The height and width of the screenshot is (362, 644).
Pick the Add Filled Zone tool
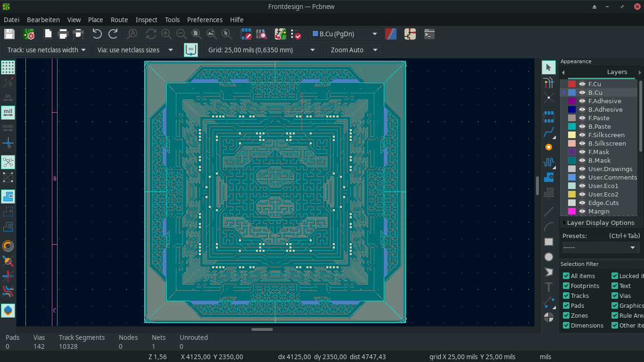(x=549, y=177)
